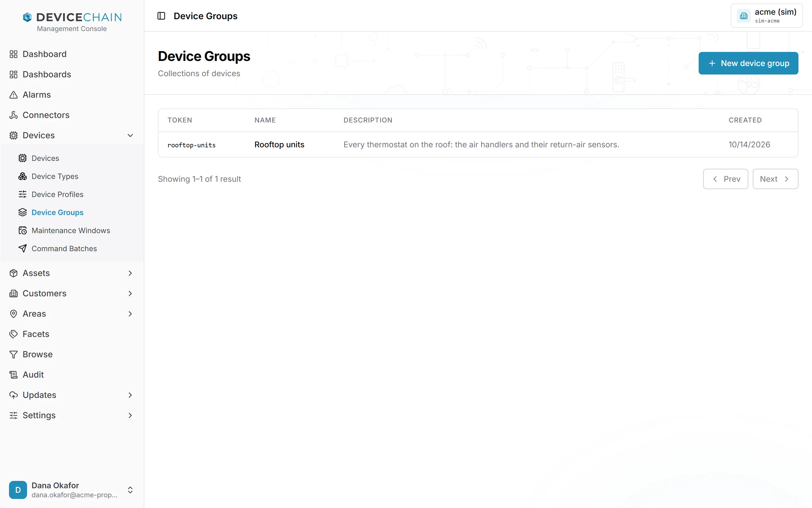Expand the Customers section
812x508 pixels.
[130, 293]
